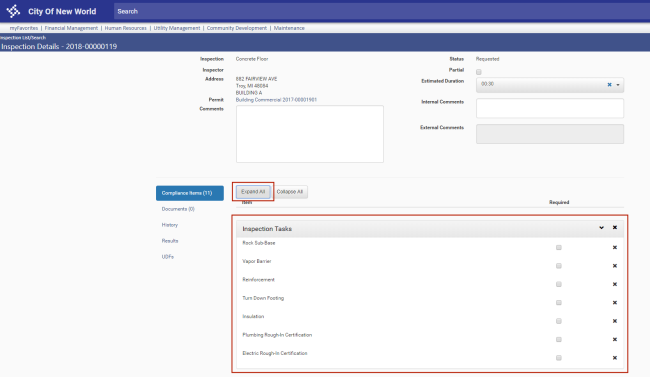
Task: Open the Human Resources menu
Action: click(126, 28)
